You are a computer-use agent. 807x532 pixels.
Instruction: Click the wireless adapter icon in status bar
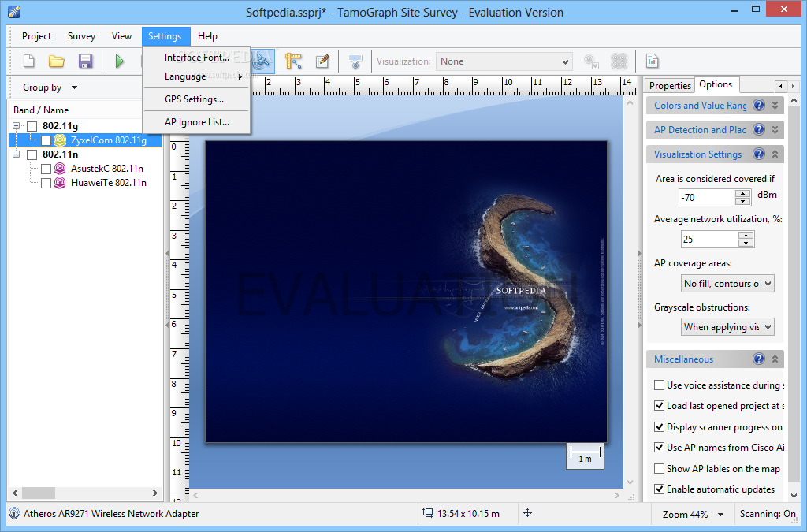point(14,513)
